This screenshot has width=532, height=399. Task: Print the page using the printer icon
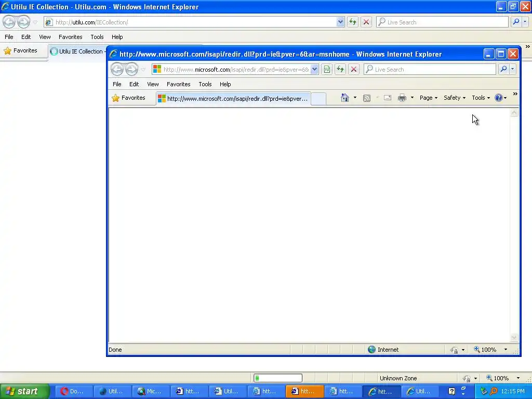(402, 98)
